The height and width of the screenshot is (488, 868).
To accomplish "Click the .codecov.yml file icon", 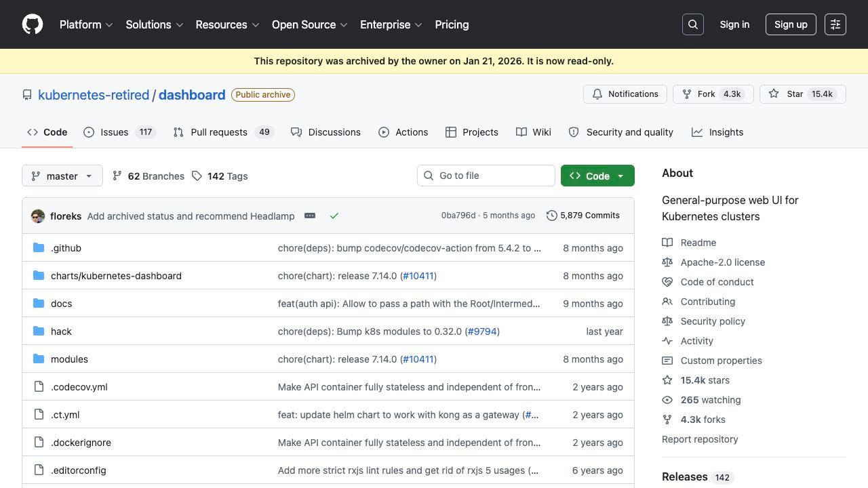I will 39,387.
